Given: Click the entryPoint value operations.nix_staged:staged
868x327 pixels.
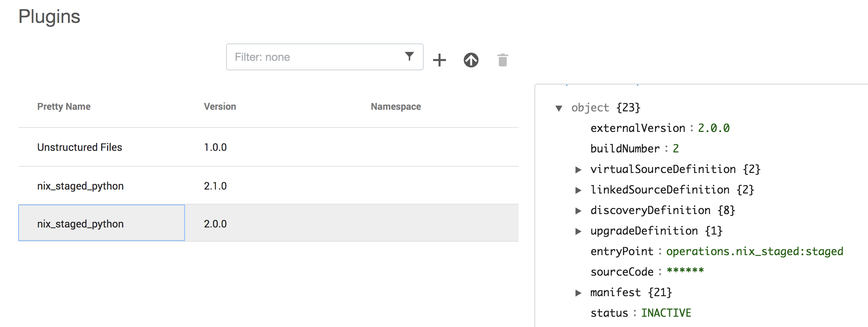Looking at the screenshot, I should click(755, 252).
